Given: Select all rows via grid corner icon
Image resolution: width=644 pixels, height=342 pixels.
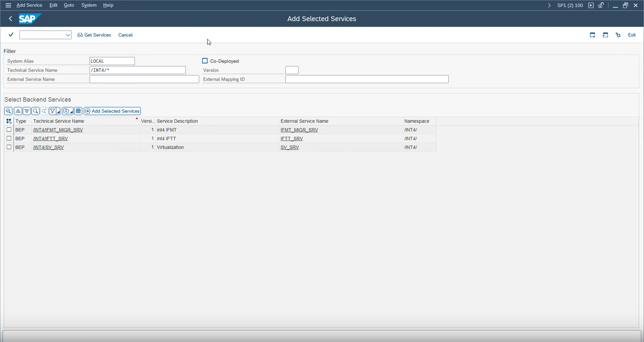Looking at the screenshot, I should [x=9, y=121].
